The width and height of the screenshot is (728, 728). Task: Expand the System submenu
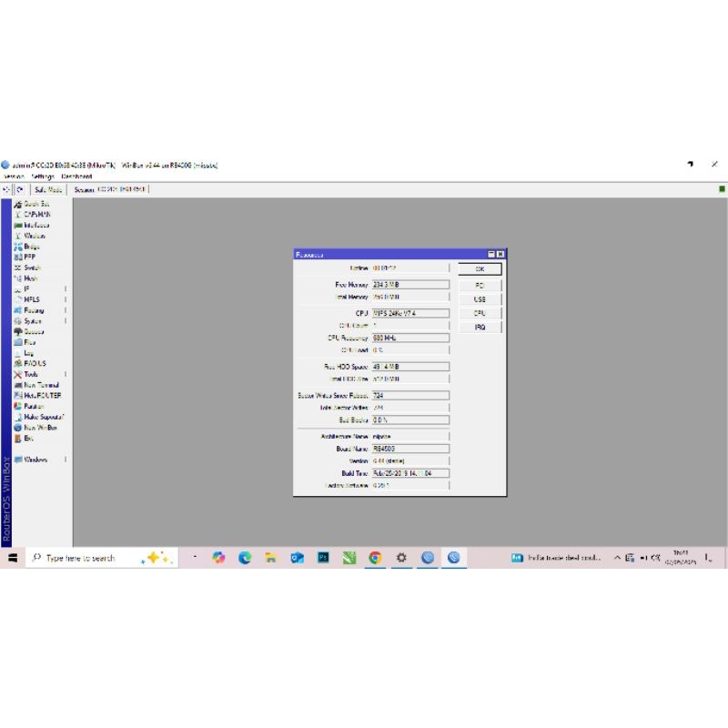[33, 321]
